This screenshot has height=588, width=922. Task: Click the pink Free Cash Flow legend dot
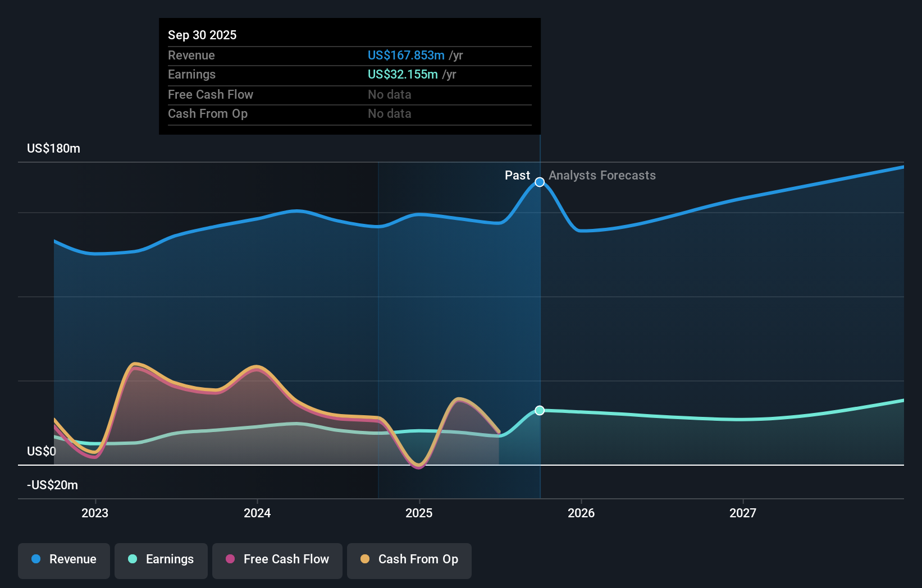click(x=230, y=559)
